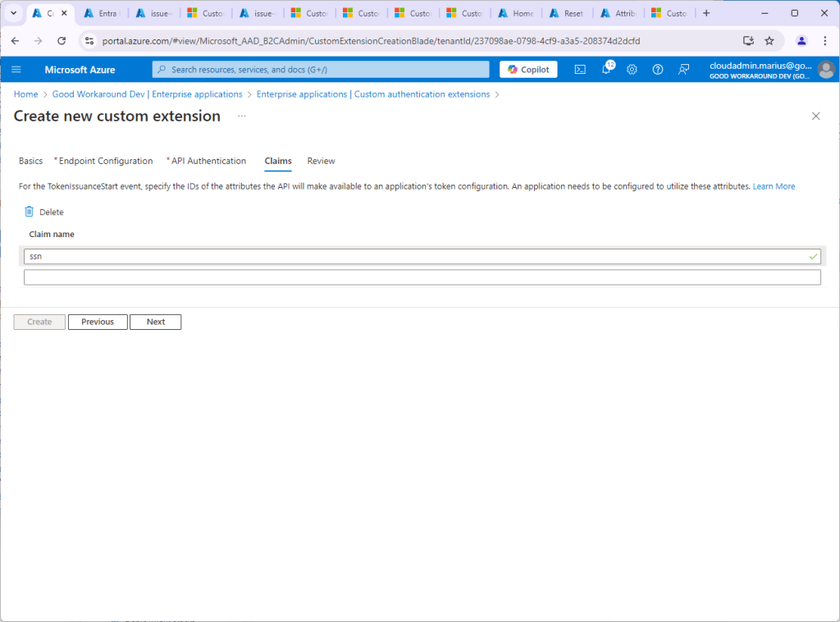Switch to the Review tab

pos(321,161)
